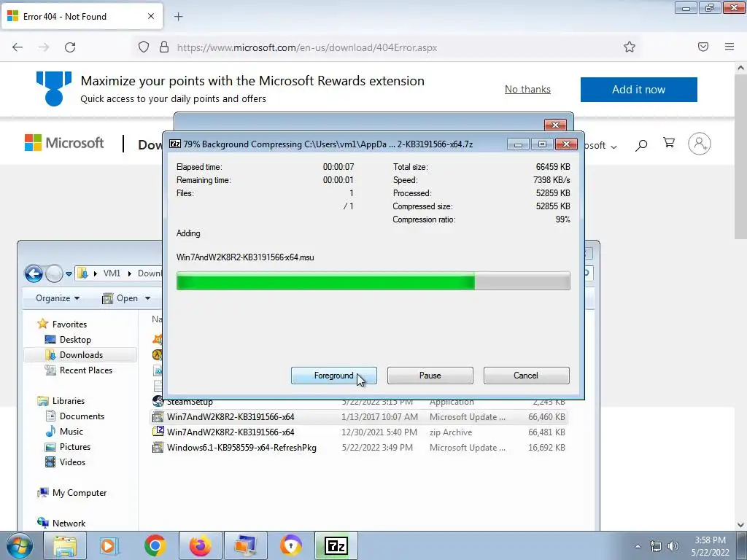Open the Organize menu in Explorer
Viewport: 747px width, 560px height.
(58, 298)
